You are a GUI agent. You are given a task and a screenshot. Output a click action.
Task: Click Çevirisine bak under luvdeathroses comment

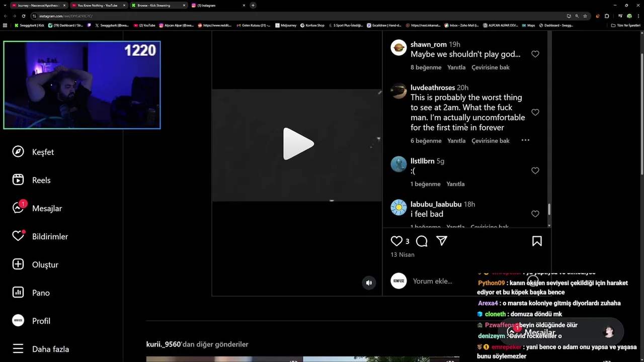pos(491,141)
